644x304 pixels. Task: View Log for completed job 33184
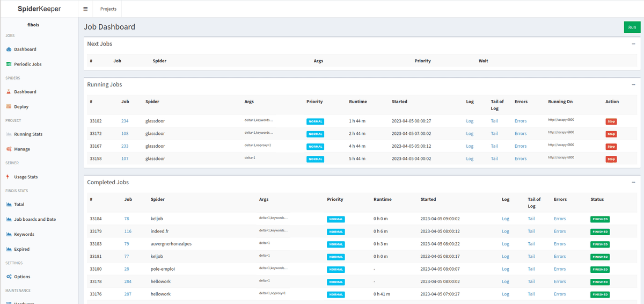pos(506,219)
